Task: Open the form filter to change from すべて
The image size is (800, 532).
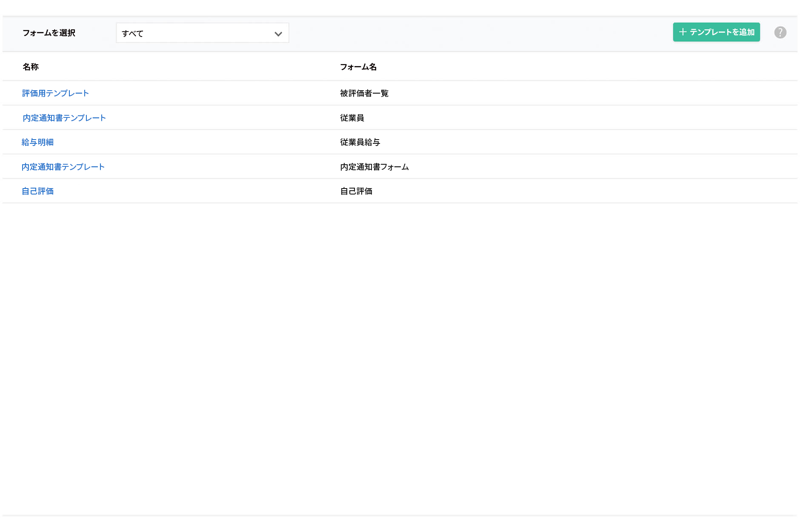Action: (x=202, y=33)
